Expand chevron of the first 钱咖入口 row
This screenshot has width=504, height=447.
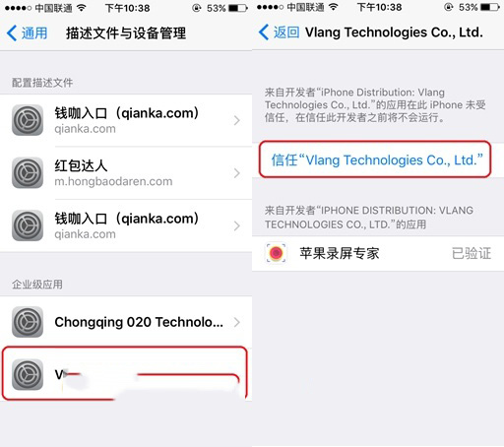pyautogui.click(x=237, y=120)
